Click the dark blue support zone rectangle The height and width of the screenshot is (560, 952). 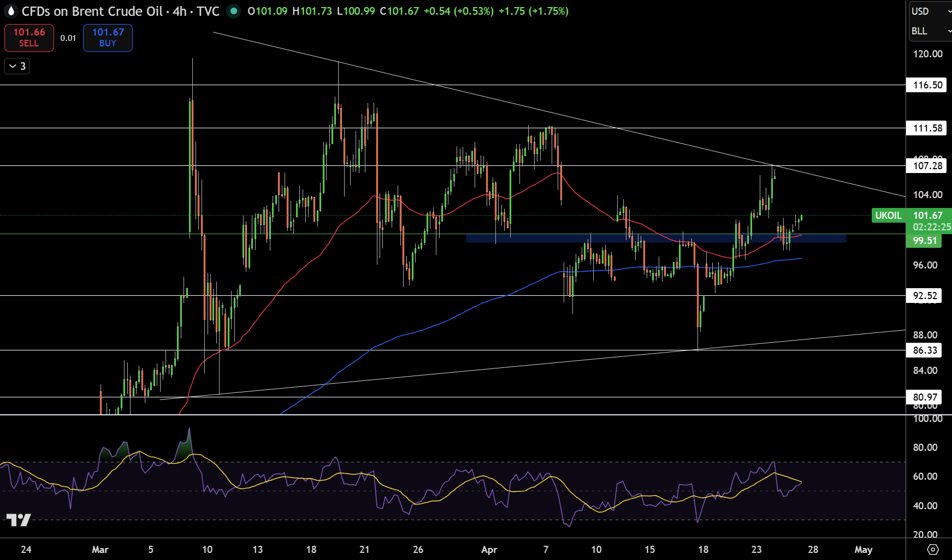[x=655, y=238]
